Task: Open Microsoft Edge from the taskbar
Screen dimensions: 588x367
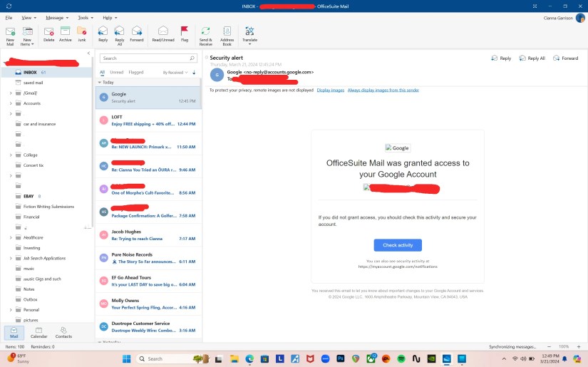Action: click(x=249, y=358)
